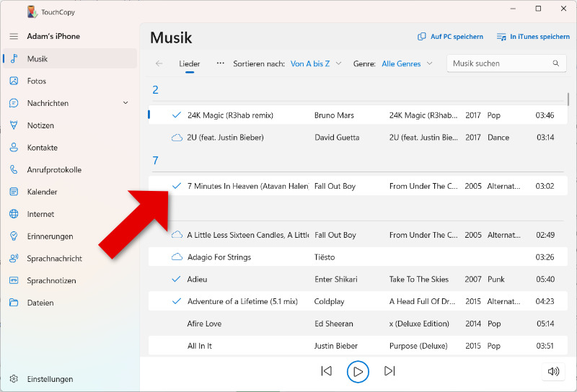Open the hamburger navigation menu
Image resolution: width=577 pixels, height=392 pixels.
point(14,37)
